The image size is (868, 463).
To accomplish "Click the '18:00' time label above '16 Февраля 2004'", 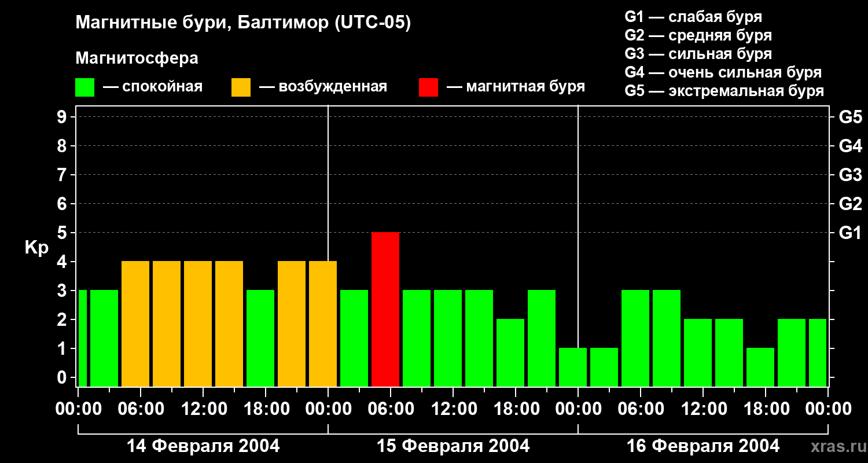I will pos(766,409).
